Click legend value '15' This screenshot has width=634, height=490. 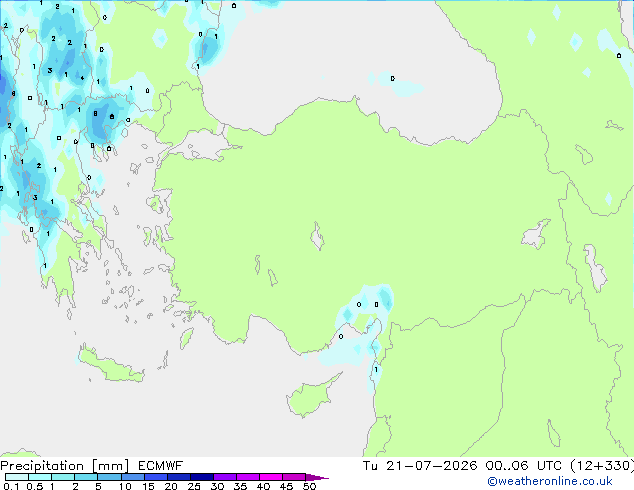click(x=148, y=486)
